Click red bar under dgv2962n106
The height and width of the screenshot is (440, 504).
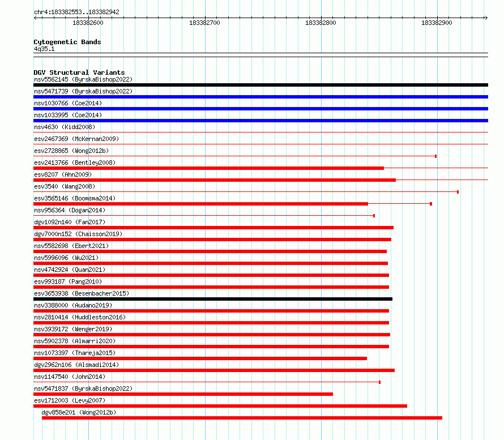tap(214, 370)
